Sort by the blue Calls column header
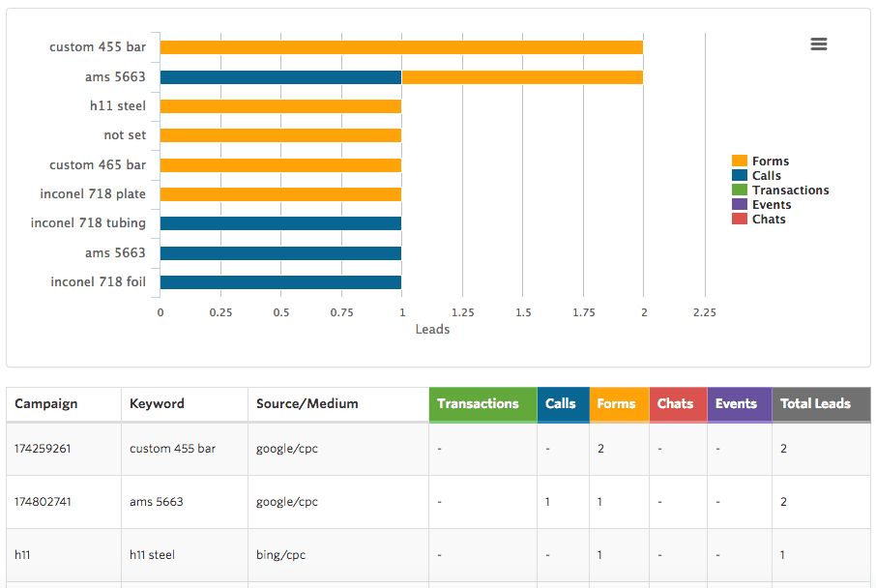Image resolution: width=876 pixels, height=588 pixels. (x=563, y=404)
